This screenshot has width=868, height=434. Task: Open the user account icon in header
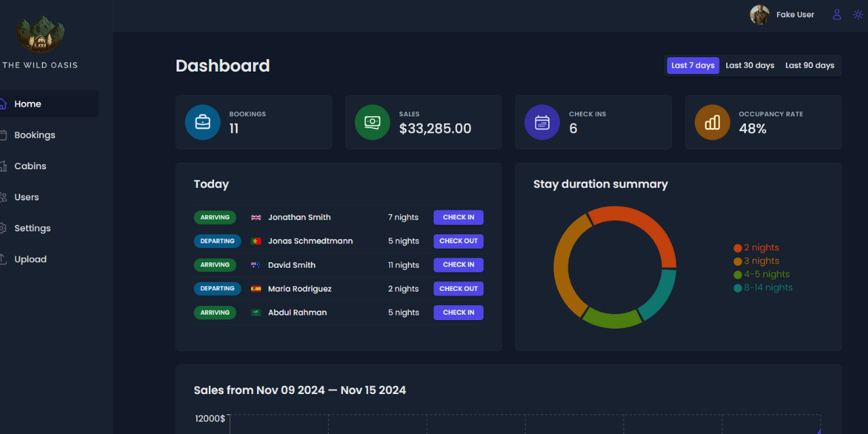click(837, 14)
